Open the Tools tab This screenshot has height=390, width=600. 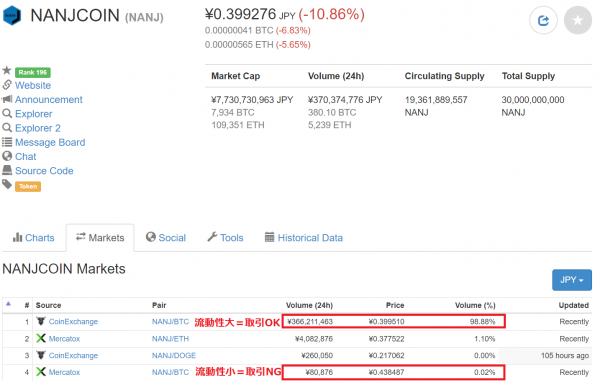(225, 238)
